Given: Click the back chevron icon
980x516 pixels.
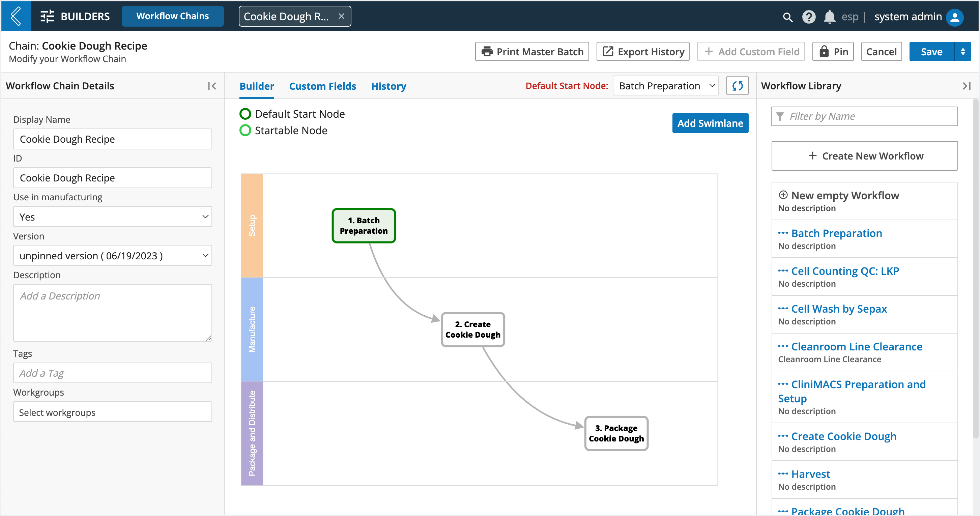Looking at the screenshot, I should pos(16,16).
